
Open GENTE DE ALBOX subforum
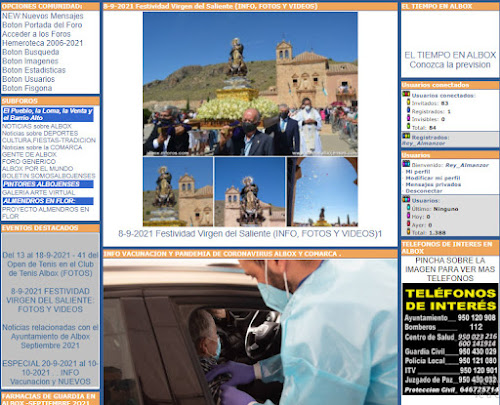point(29,155)
